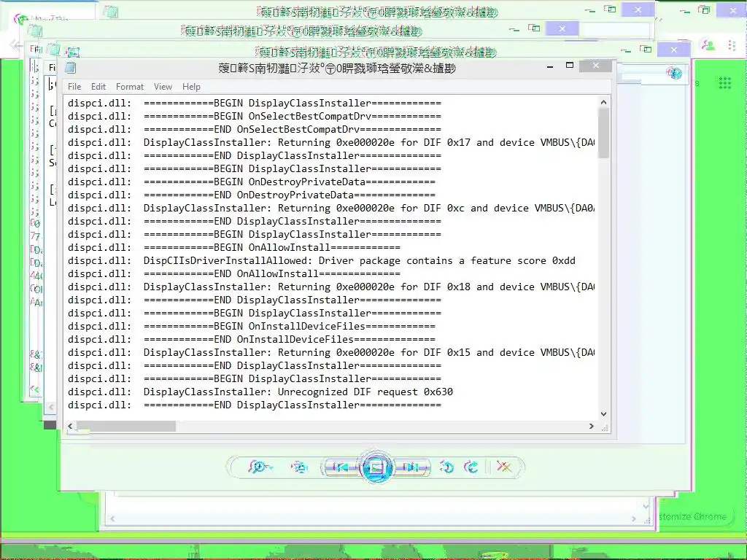Open Chrome profile avatar icon
The height and width of the screenshot is (560, 747).
(x=709, y=45)
